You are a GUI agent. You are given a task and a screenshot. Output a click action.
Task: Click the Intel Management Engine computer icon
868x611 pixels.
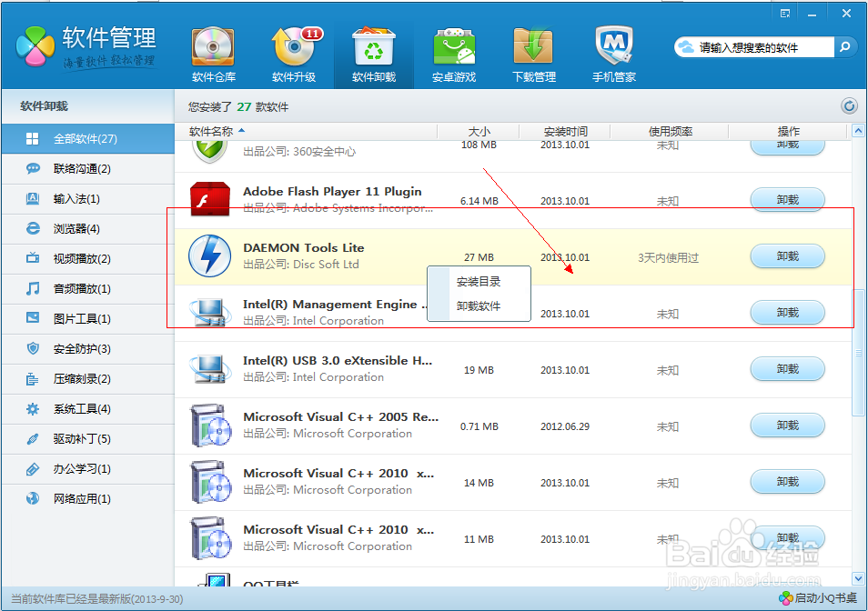click(x=210, y=313)
